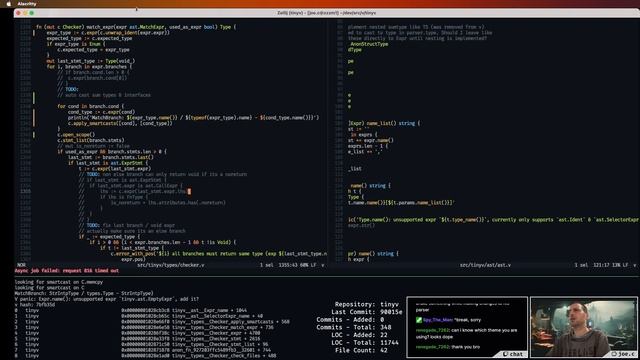Screen dimensions: 640x360
Task: Click the 'Type.name(): unsupported expr' line in ast.v
Action: (x=493, y=220)
